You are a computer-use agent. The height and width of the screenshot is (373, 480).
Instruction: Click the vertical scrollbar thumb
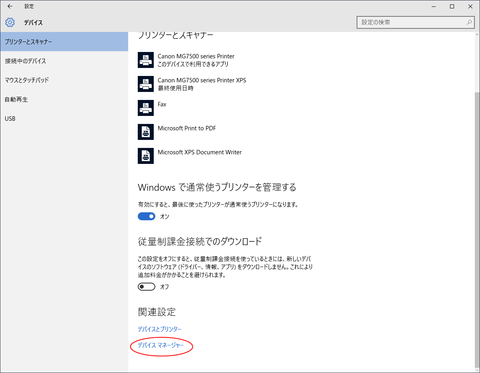(x=477, y=230)
